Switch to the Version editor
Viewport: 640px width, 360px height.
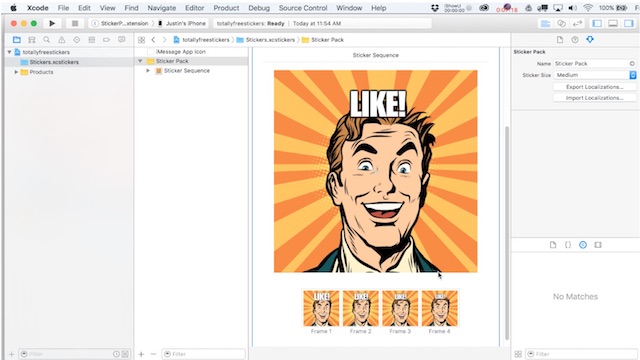pyautogui.click(x=577, y=24)
